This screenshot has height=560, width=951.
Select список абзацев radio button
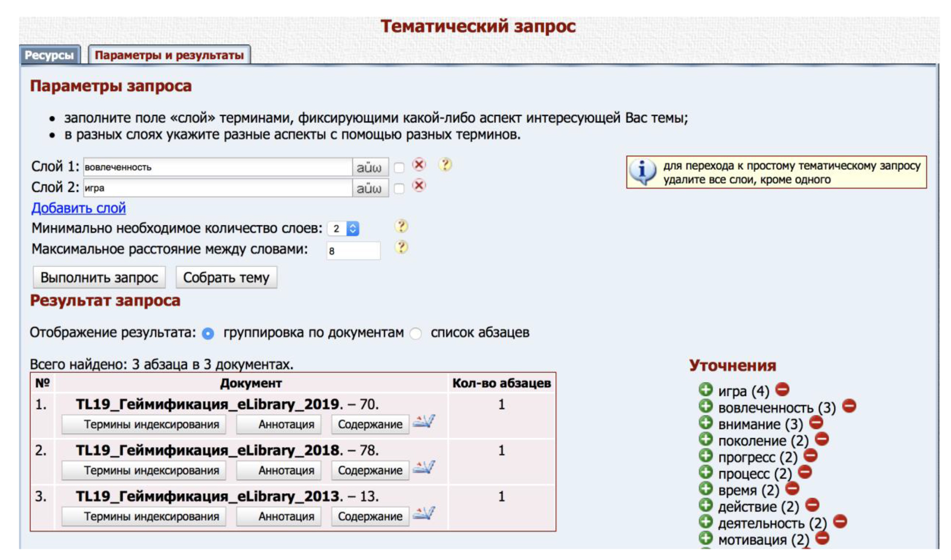click(416, 334)
